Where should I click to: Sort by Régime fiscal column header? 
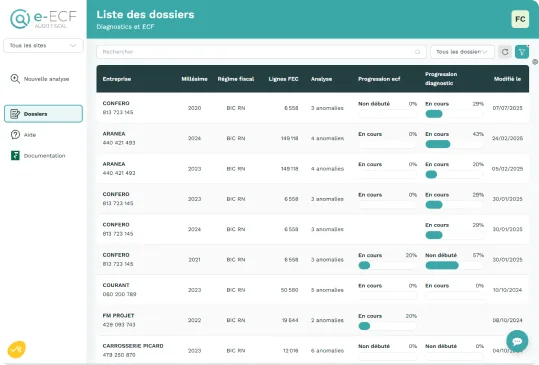pyautogui.click(x=236, y=79)
